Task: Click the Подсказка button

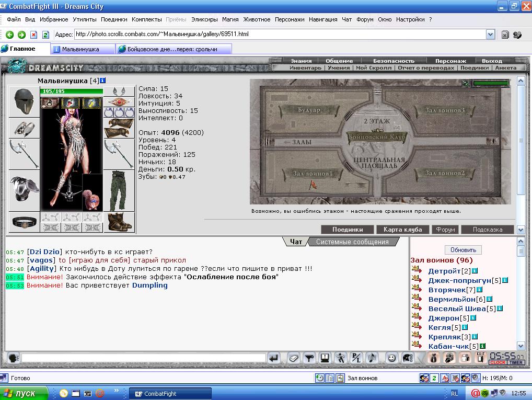Action: click(x=488, y=230)
